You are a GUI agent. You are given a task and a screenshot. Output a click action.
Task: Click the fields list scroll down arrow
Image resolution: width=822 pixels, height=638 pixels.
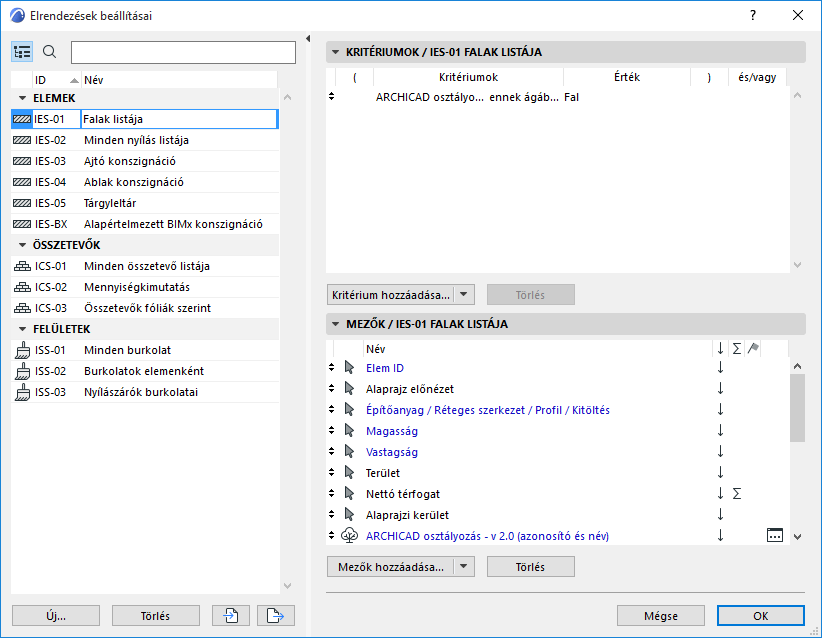pos(797,536)
